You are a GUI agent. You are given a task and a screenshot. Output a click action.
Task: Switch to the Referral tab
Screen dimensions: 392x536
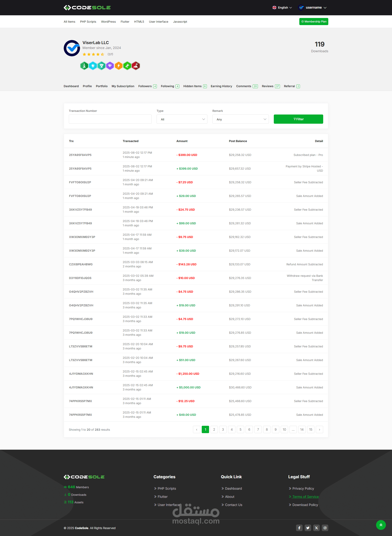tap(292, 86)
